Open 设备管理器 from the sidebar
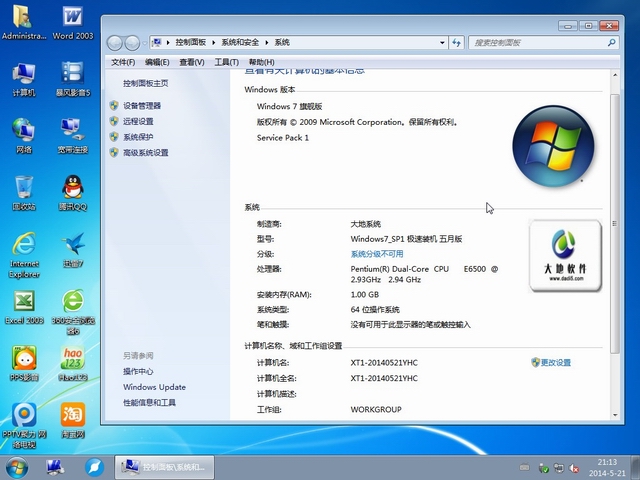The height and width of the screenshot is (480, 640). pos(142,106)
